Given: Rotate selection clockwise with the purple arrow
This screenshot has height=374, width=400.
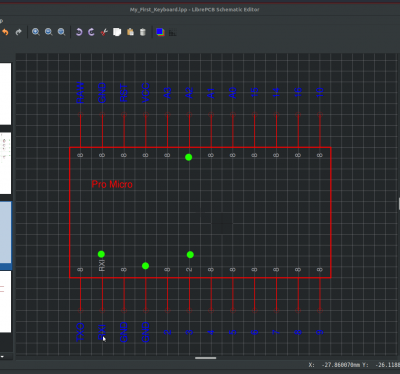Looking at the screenshot, I should [91, 32].
